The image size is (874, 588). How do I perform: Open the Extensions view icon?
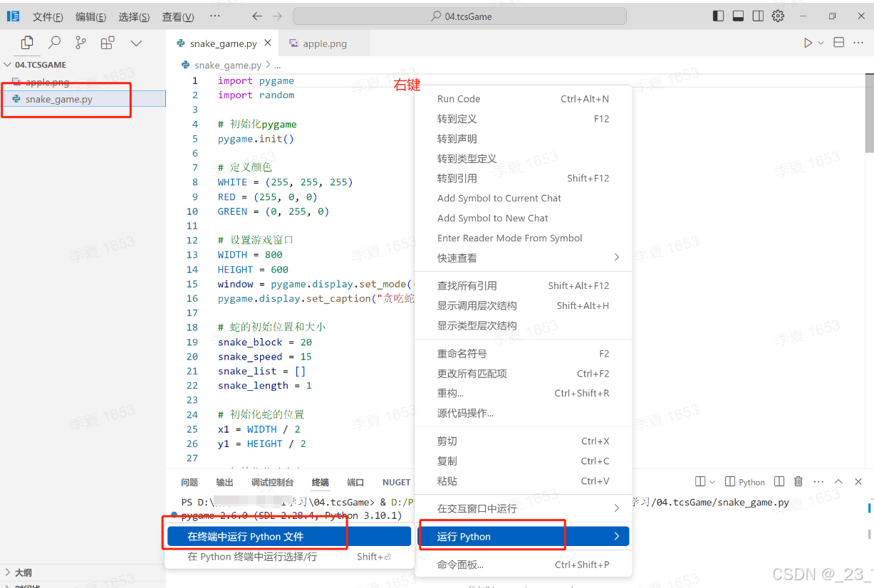point(108,43)
